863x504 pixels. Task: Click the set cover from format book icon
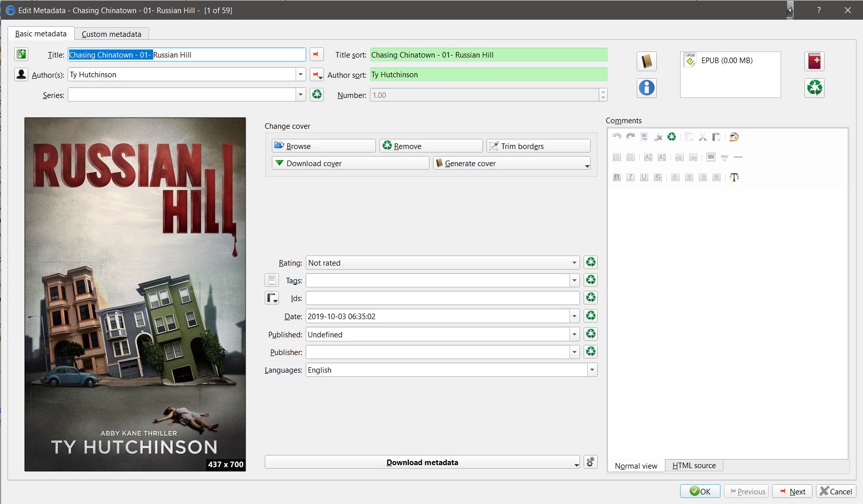click(x=647, y=61)
